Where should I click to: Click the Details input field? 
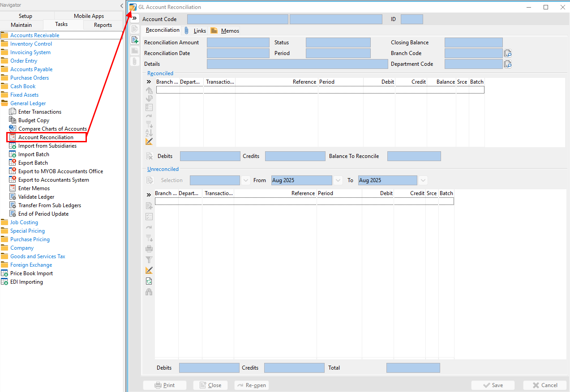click(297, 64)
